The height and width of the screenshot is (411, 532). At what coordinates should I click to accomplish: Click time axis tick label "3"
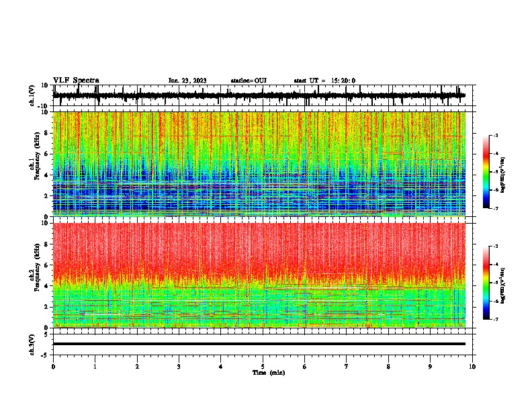point(179,367)
